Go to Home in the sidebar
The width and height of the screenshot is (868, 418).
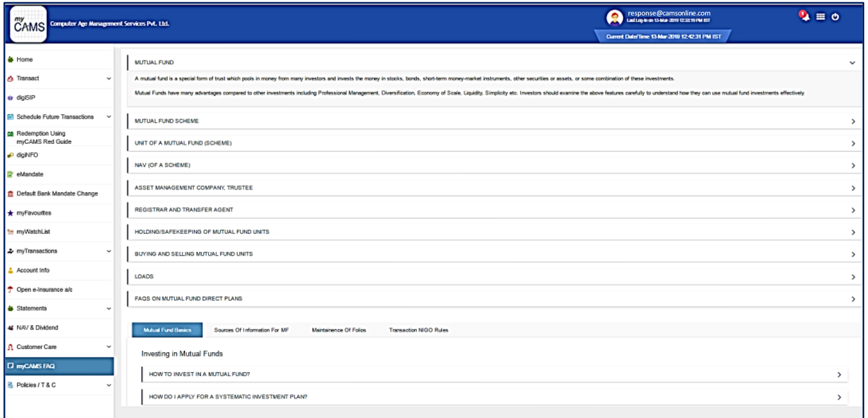click(x=24, y=60)
